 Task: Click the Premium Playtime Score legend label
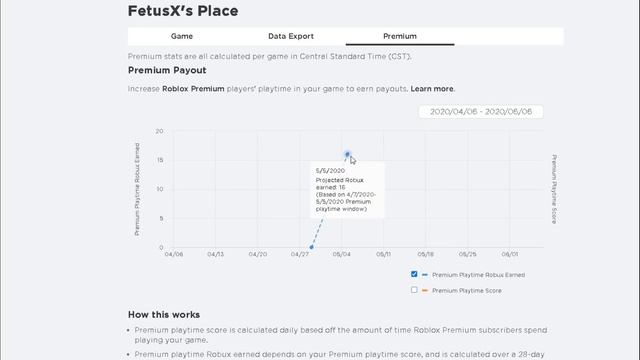[x=467, y=291]
